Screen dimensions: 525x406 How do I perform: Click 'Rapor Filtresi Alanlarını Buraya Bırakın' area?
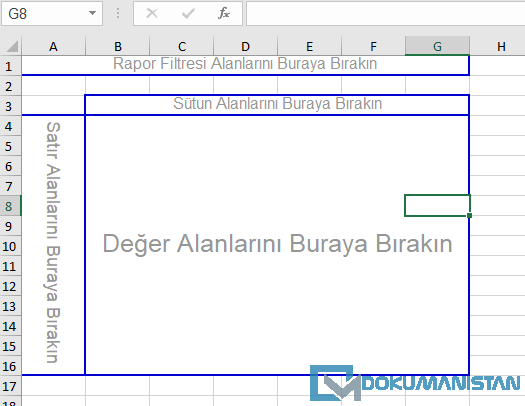pos(245,64)
